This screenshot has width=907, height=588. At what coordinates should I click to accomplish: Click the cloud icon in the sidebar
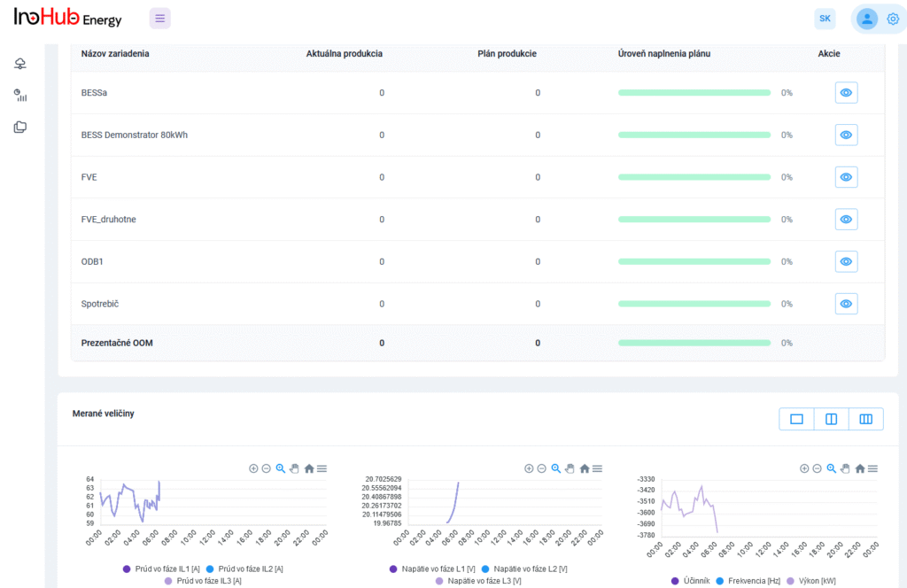coord(20,64)
